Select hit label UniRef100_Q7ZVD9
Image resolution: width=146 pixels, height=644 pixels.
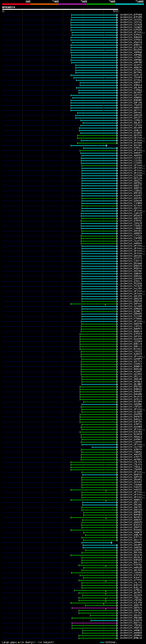pos(131,175)
